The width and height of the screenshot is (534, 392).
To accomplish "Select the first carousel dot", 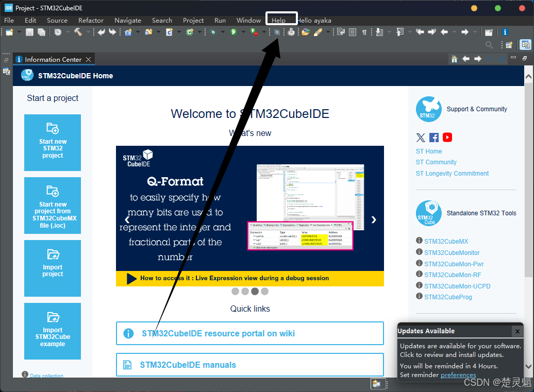I will (236, 291).
